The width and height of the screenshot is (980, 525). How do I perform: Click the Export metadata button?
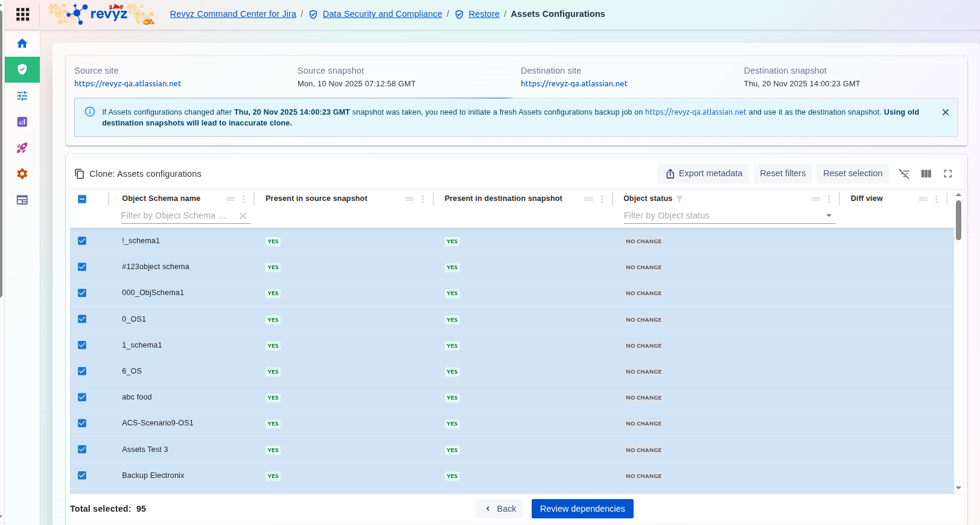pyautogui.click(x=703, y=174)
